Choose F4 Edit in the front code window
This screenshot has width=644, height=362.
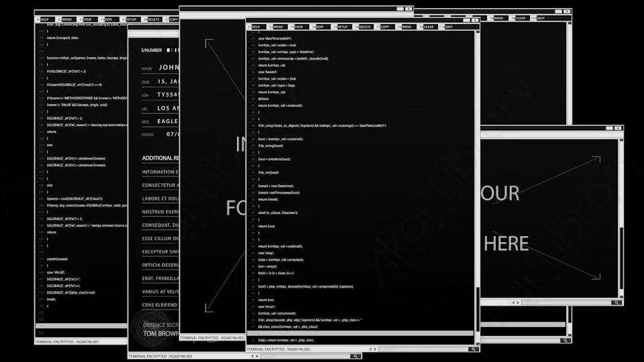tap(318, 27)
